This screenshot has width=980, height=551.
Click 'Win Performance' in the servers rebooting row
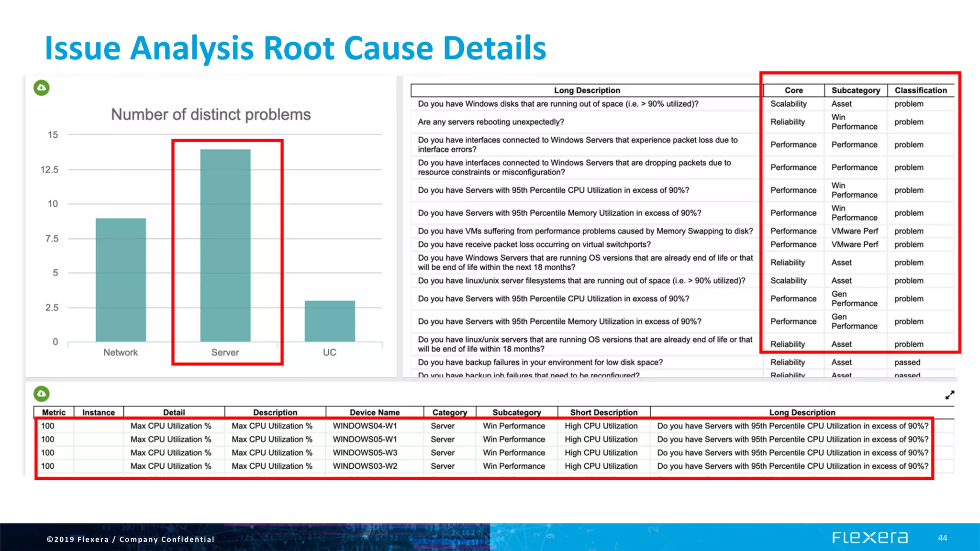pyautogui.click(x=854, y=122)
